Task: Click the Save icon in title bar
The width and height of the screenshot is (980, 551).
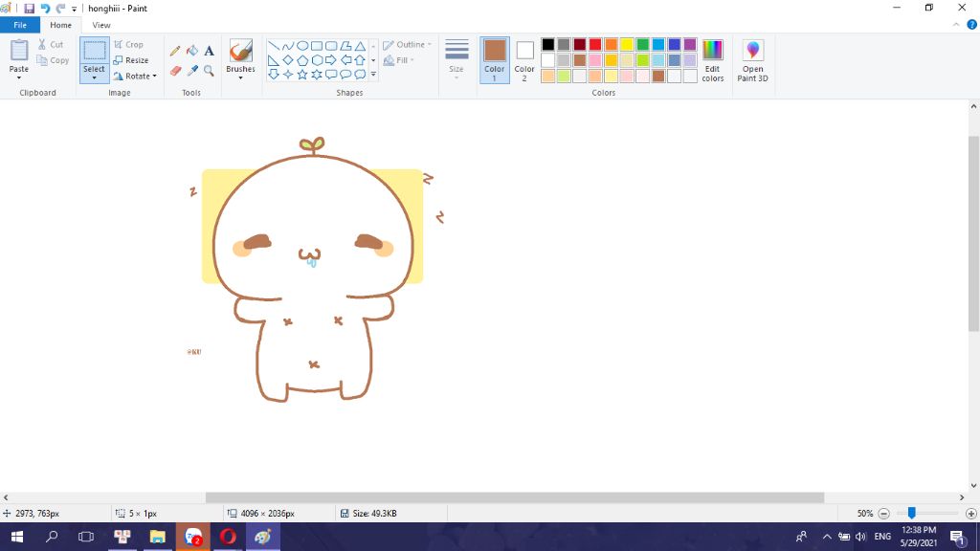Action: pyautogui.click(x=29, y=8)
